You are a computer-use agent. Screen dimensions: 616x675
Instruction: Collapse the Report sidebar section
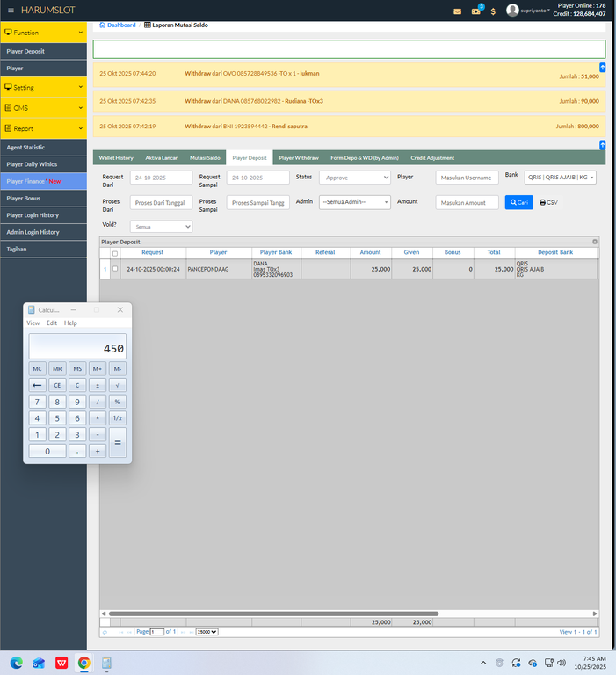[43, 128]
